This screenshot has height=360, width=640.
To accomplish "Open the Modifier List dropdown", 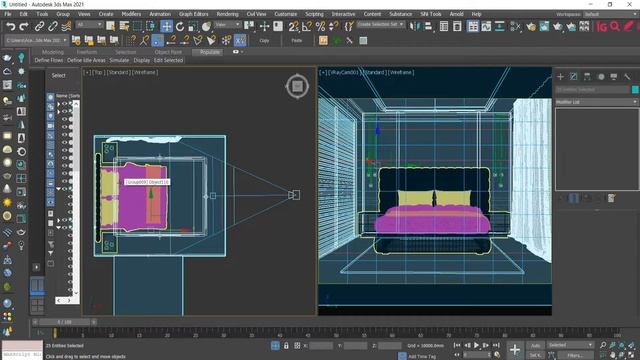I will pyautogui.click(x=596, y=102).
